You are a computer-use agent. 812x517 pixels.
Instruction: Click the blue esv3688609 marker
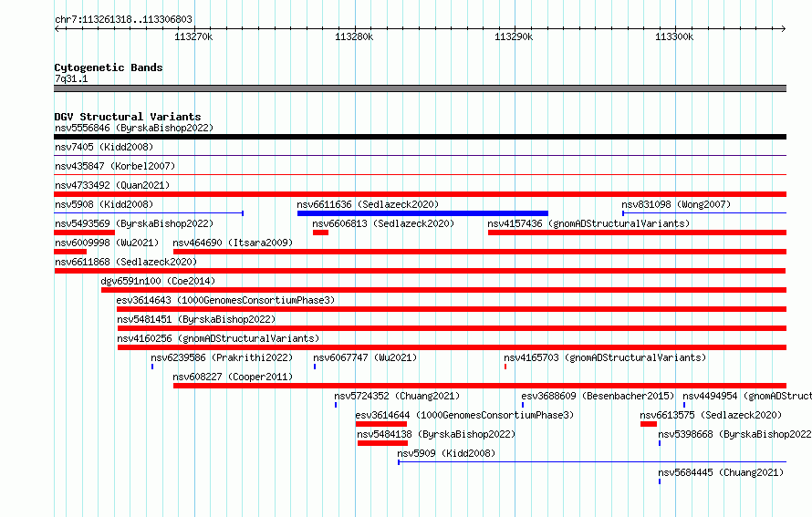click(x=523, y=405)
